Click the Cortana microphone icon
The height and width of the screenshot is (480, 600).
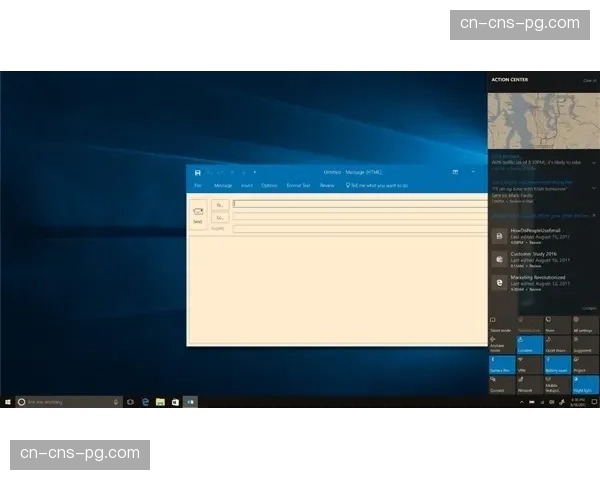(116, 401)
